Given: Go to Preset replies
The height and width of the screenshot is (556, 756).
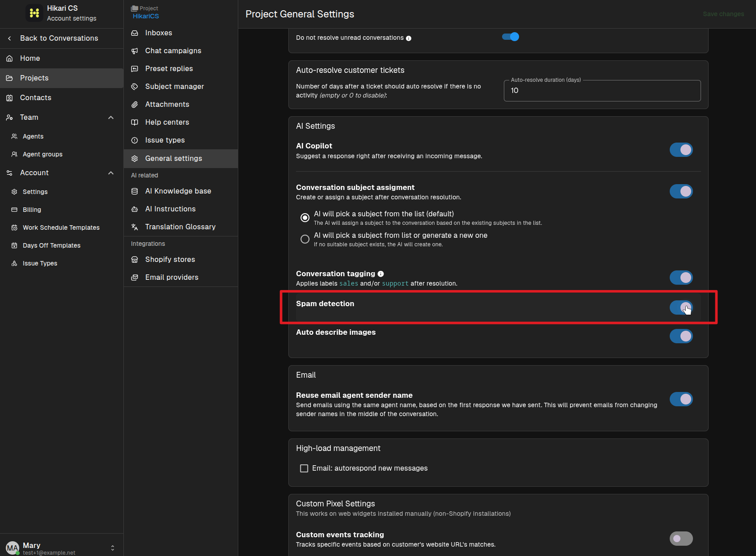Looking at the screenshot, I should 181,69.
